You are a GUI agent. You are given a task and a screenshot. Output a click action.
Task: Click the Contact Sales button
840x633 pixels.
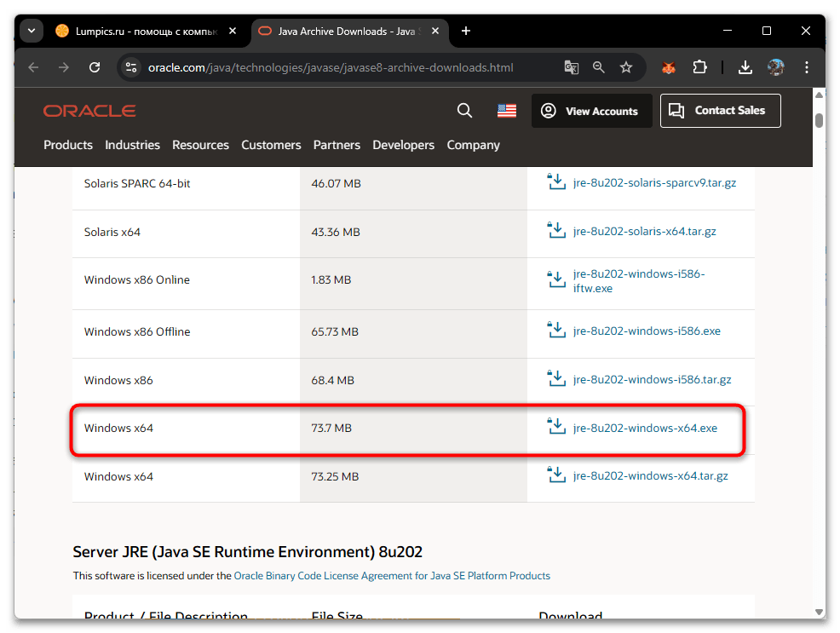click(x=721, y=111)
